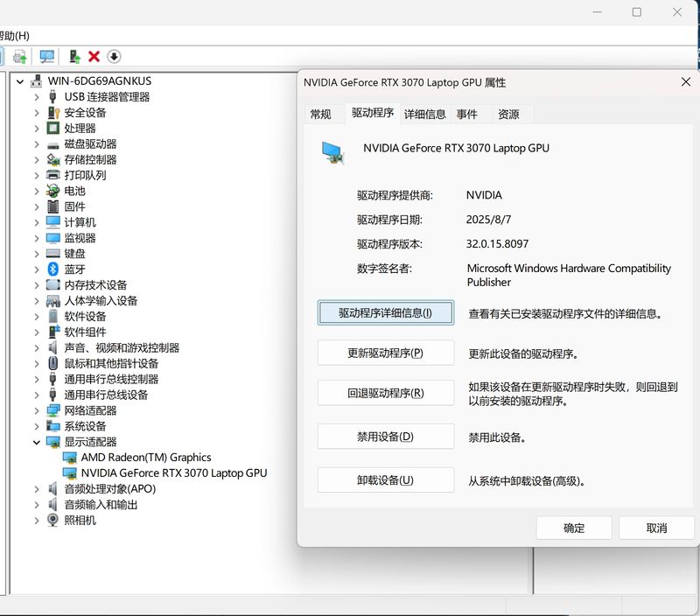Switch to the 常规 tab
The height and width of the screenshot is (616, 700).
coord(320,114)
